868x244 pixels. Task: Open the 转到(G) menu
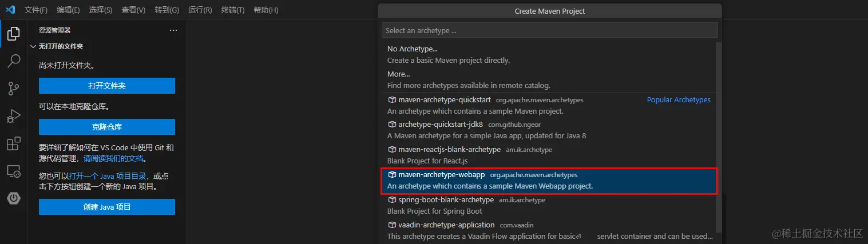click(x=167, y=10)
